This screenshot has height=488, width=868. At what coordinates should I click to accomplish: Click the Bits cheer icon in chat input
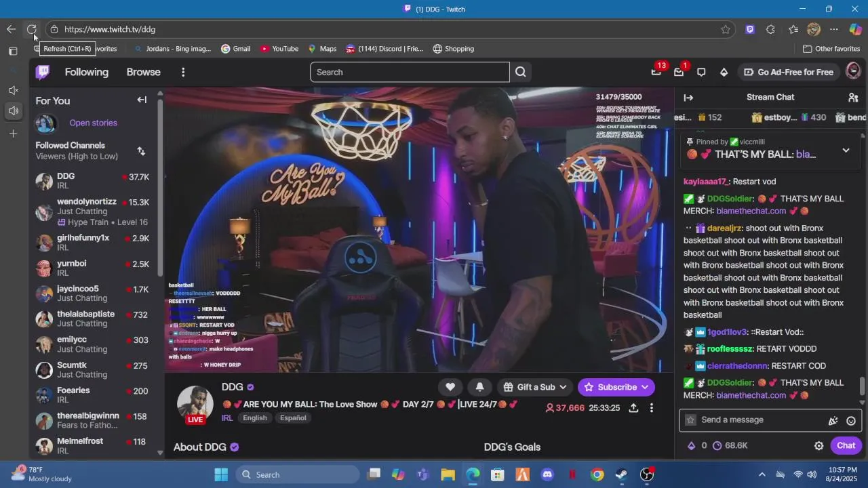833,420
